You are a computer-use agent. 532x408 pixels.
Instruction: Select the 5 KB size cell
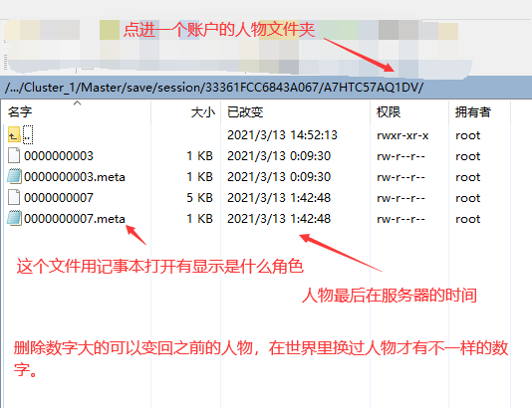(199, 198)
